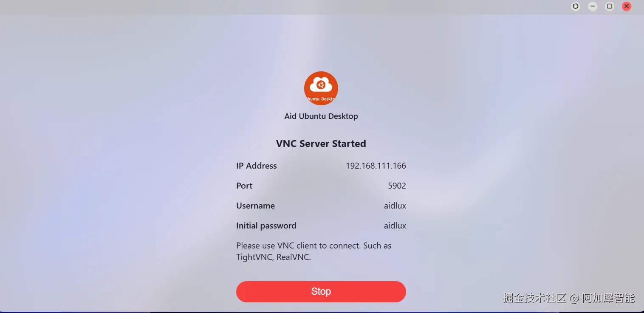Click the Port label
The image size is (644, 313).
[244, 186]
